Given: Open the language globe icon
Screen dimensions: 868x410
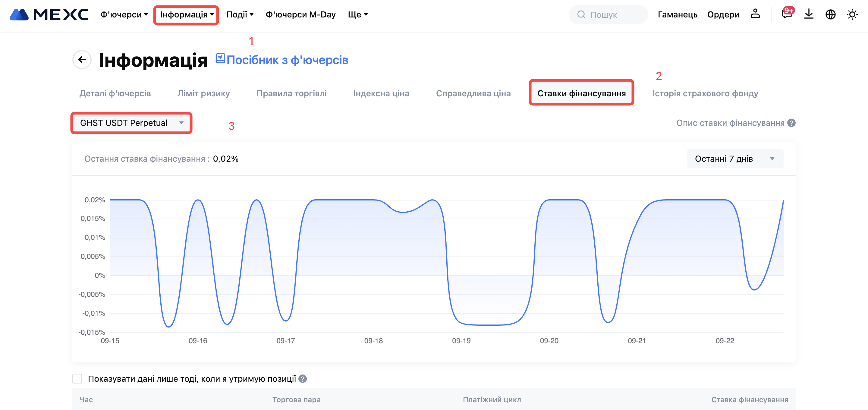Looking at the screenshot, I should 830,14.
